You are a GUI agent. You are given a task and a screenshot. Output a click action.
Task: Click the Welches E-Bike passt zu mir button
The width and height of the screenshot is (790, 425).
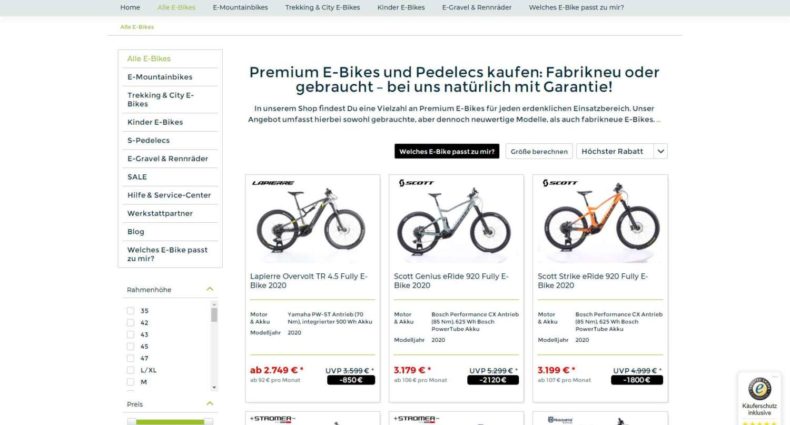447,151
